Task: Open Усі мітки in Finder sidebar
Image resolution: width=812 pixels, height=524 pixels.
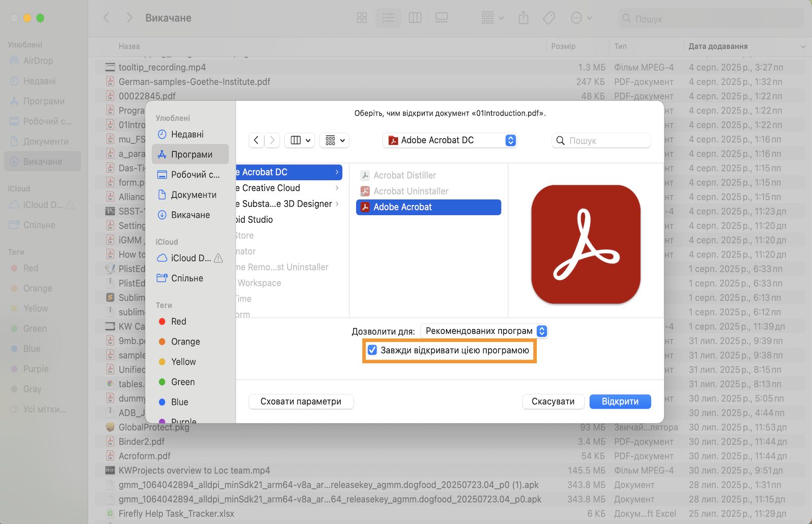Action: click(x=43, y=409)
